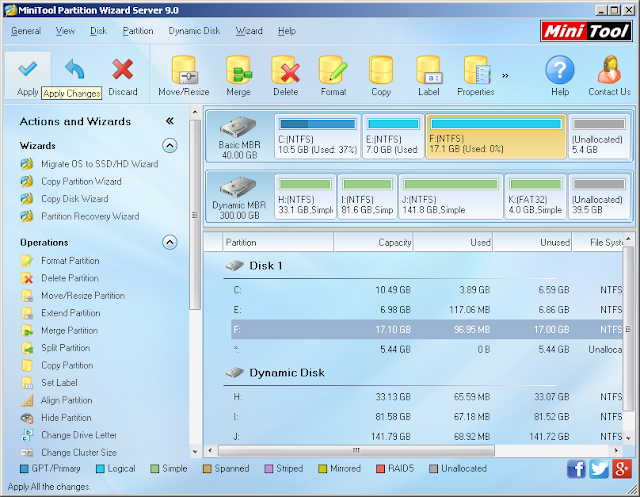Screen dimensions: 640x497
Task: Click the horizontal scrollbar of partition list
Action: 356,450
